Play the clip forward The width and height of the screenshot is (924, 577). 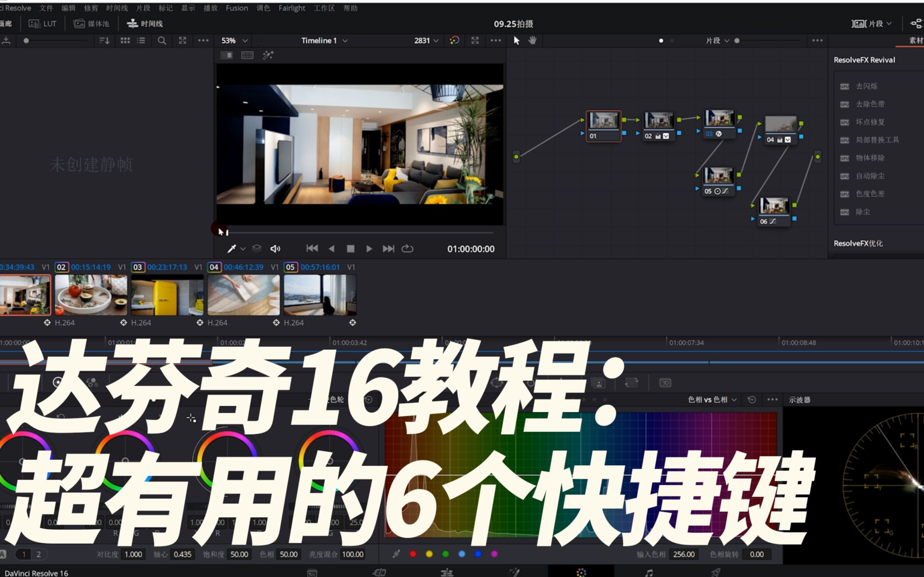tap(369, 249)
